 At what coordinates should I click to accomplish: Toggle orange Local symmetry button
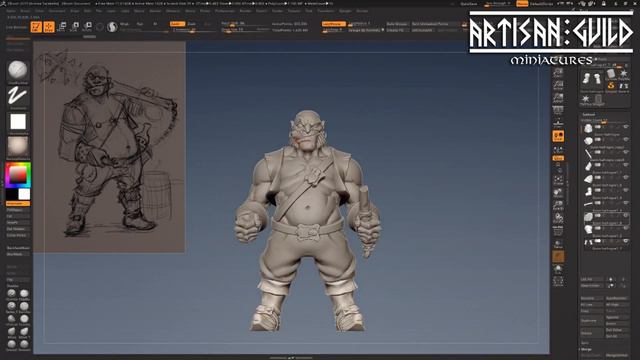pos(558,136)
